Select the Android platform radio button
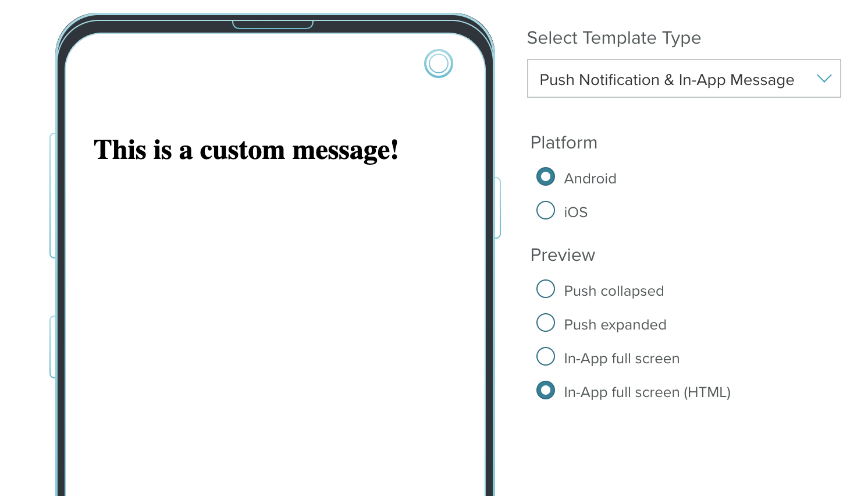 546,176
